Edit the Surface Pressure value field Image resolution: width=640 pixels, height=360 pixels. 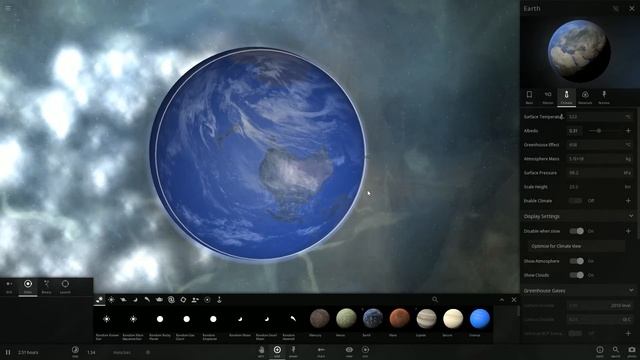click(x=599, y=173)
